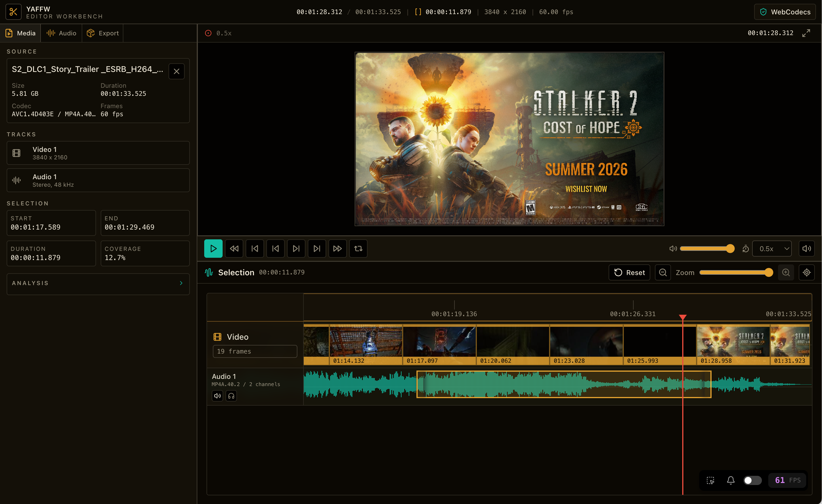Open the Media tab

coord(20,33)
